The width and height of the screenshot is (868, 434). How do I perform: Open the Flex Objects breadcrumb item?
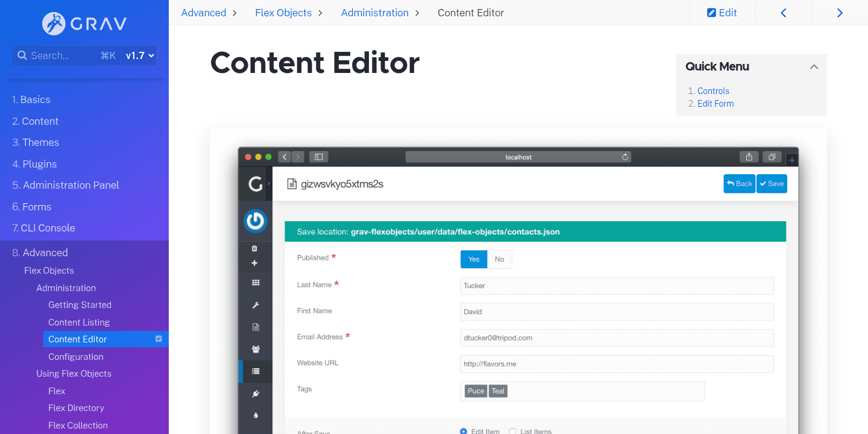pyautogui.click(x=283, y=12)
